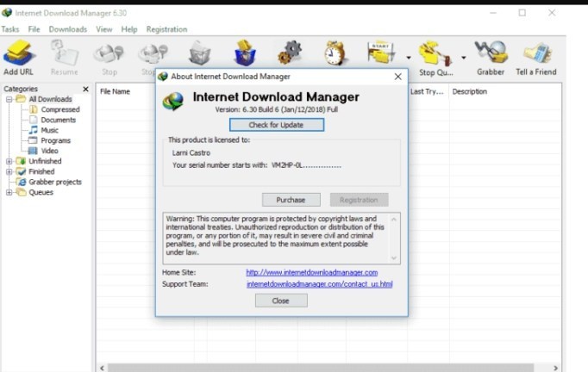Viewport: 588px width, 372px height.
Task: Open Stop Queue dropdown arrow
Action: [x=464, y=58]
